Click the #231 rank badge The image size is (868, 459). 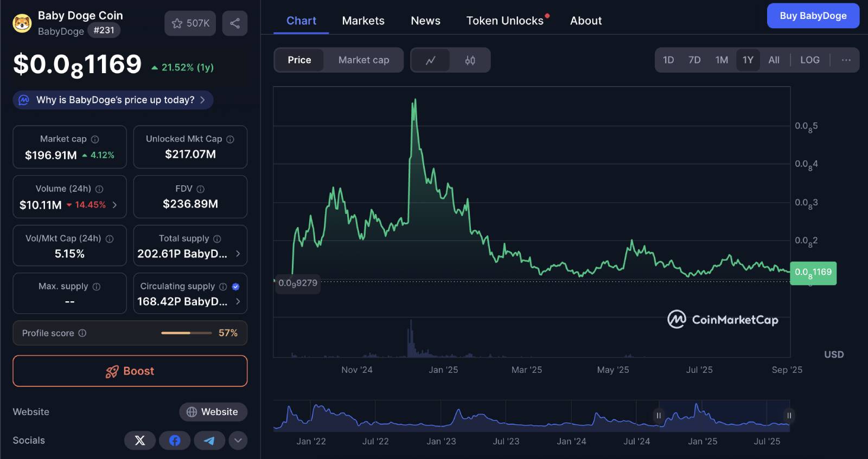point(104,30)
